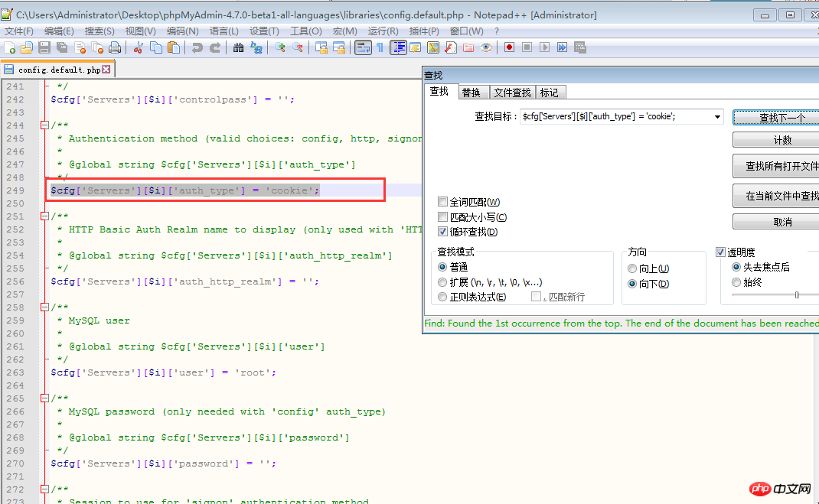Click the Paste clipboard icon
This screenshot has height=504, width=819.
[x=174, y=48]
